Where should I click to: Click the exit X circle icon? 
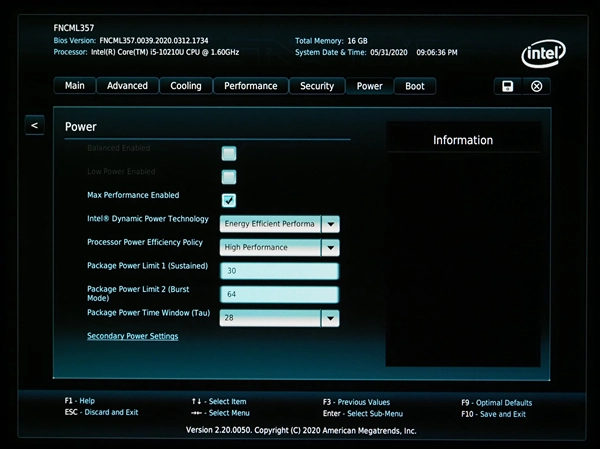pos(536,86)
